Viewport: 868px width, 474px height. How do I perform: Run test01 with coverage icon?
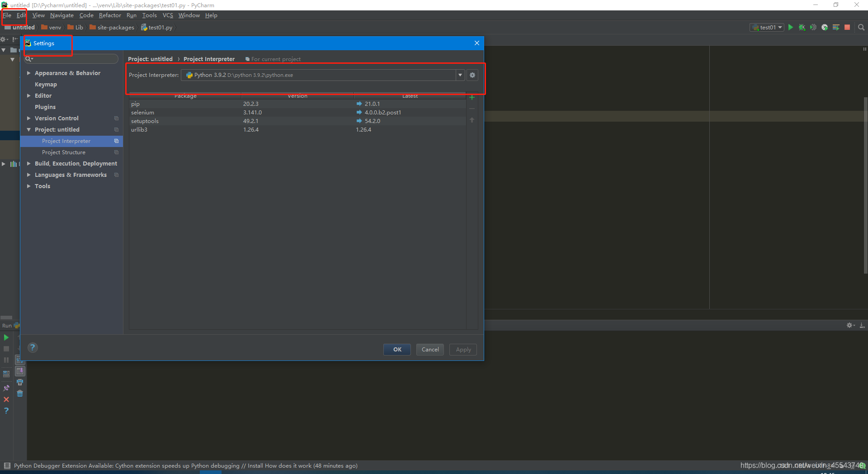tap(813, 28)
